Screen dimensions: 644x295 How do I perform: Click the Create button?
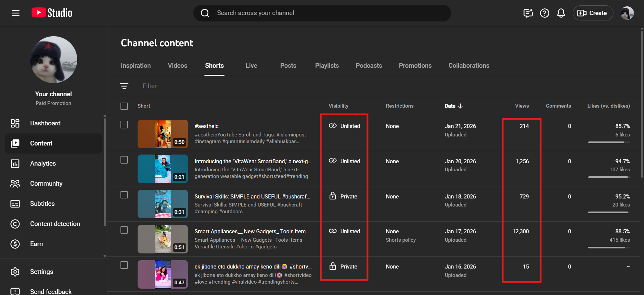point(593,13)
